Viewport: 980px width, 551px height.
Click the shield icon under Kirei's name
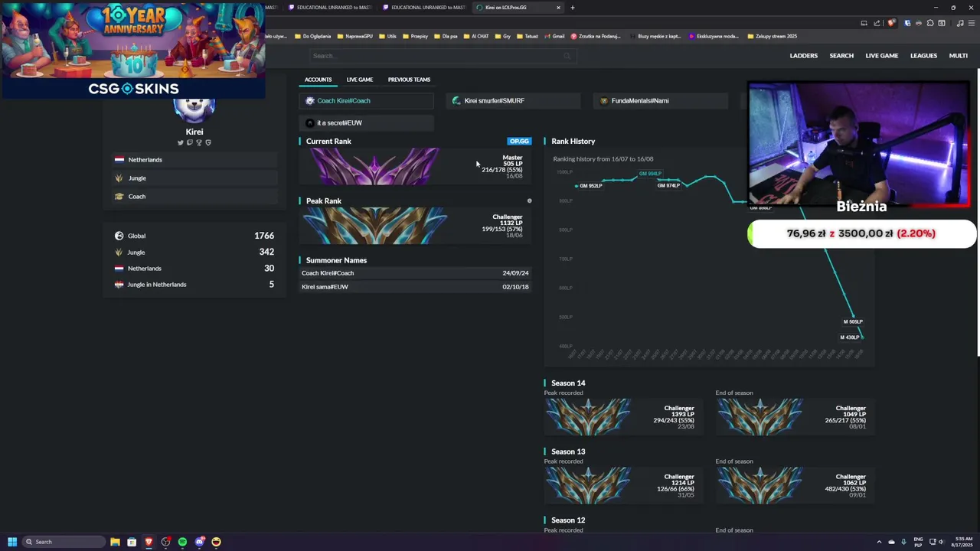point(207,142)
